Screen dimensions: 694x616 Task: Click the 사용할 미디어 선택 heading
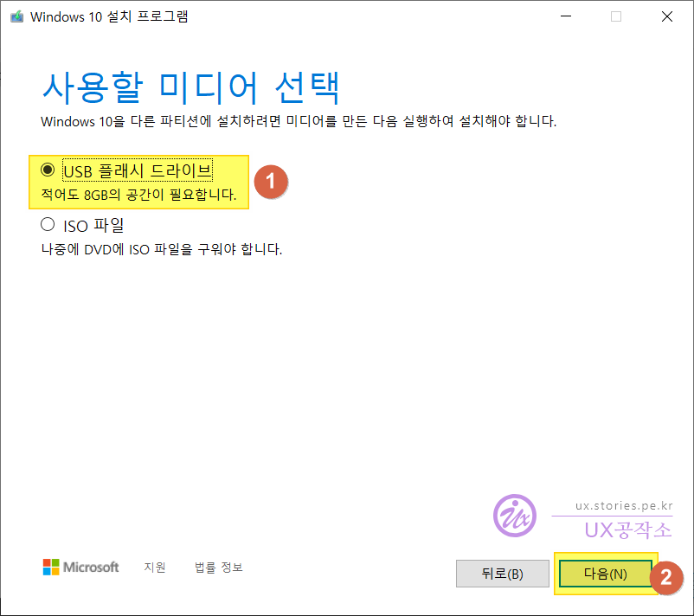[190, 87]
